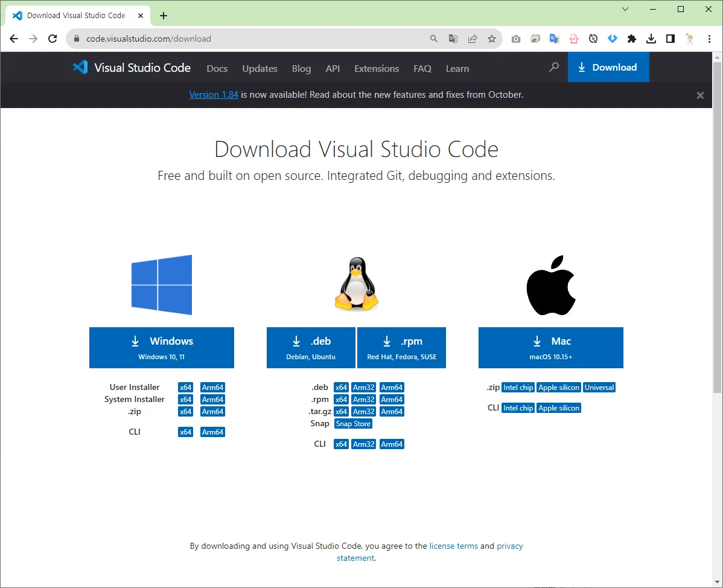
Task: Open the license terms link
Action: (x=454, y=546)
